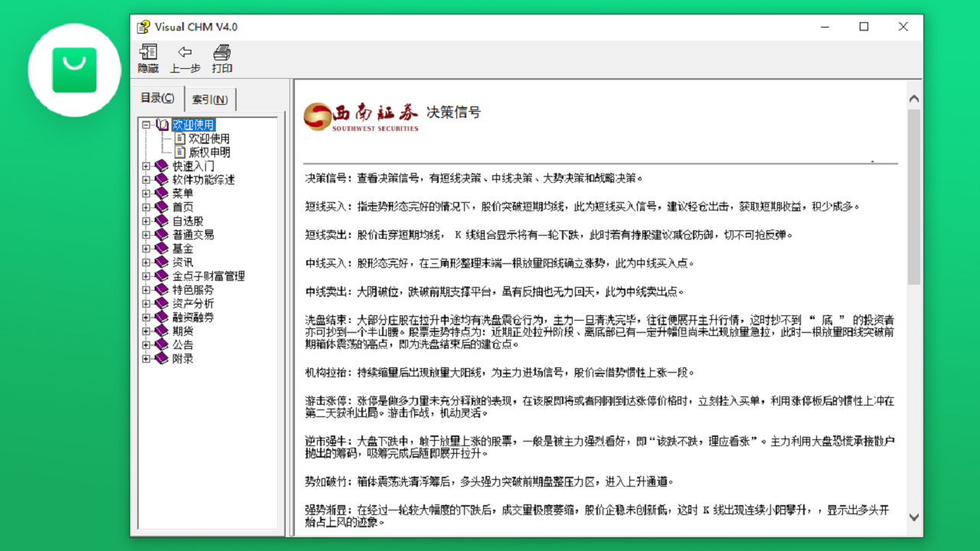Click the book icon beside 公告

coord(161,345)
